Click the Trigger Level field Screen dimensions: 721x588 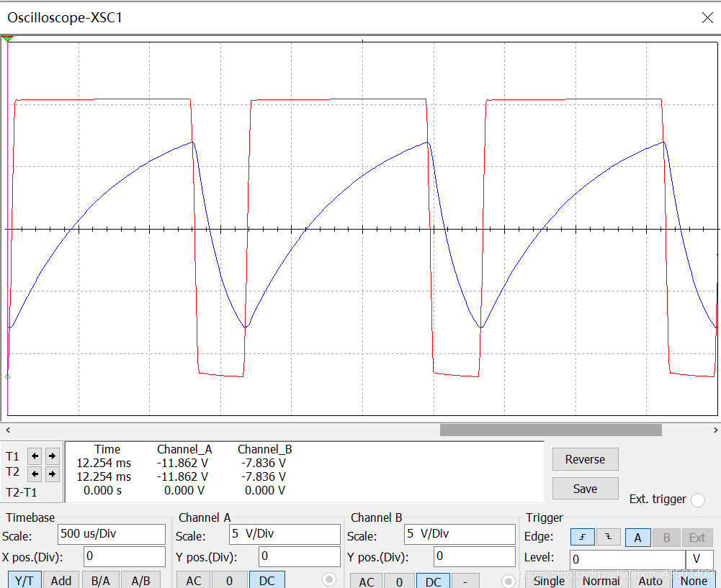coord(627,560)
